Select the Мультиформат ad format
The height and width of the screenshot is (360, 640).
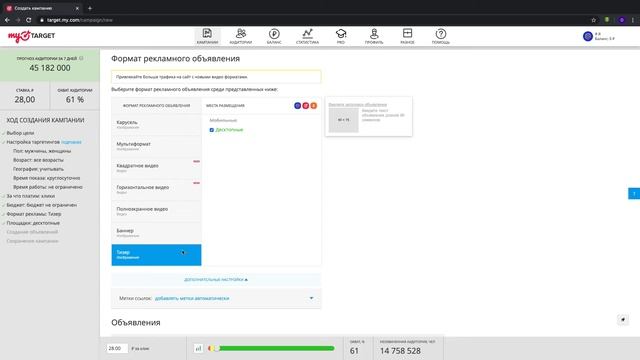[x=156, y=146]
